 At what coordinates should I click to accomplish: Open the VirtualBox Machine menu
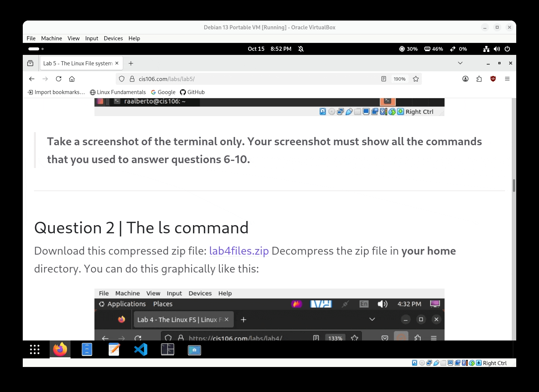click(x=52, y=38)
